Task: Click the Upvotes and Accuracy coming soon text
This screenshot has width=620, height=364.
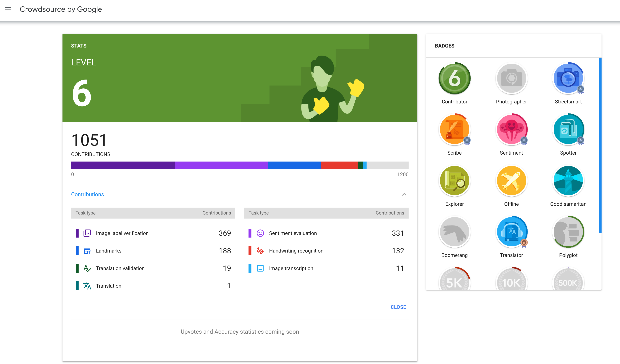Action: (240, 332)
